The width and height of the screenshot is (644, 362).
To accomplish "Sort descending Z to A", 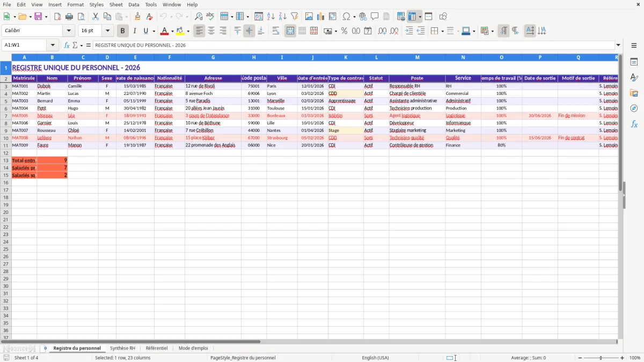I will (x=282, y=17).
